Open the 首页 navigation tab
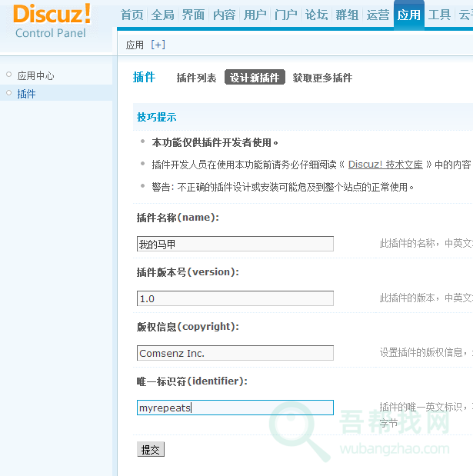Viewport: 473px width, 476px height. pyautogui.click(x=132, y=15)
